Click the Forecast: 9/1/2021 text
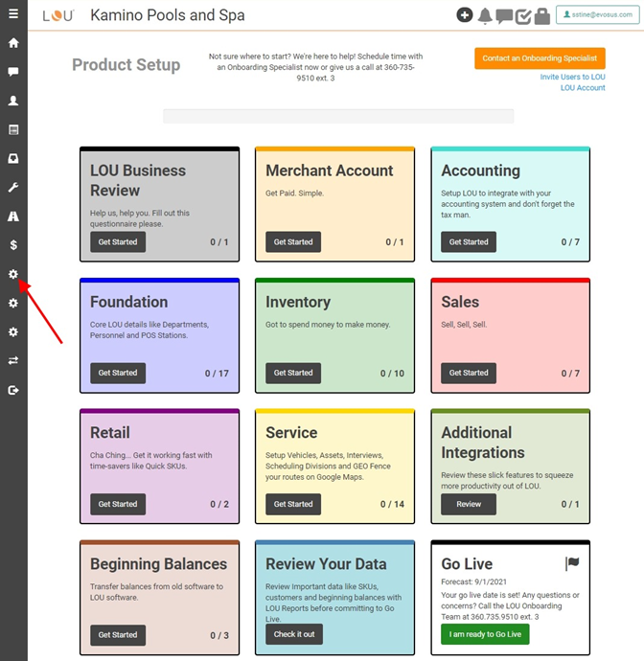 (473, 581)
